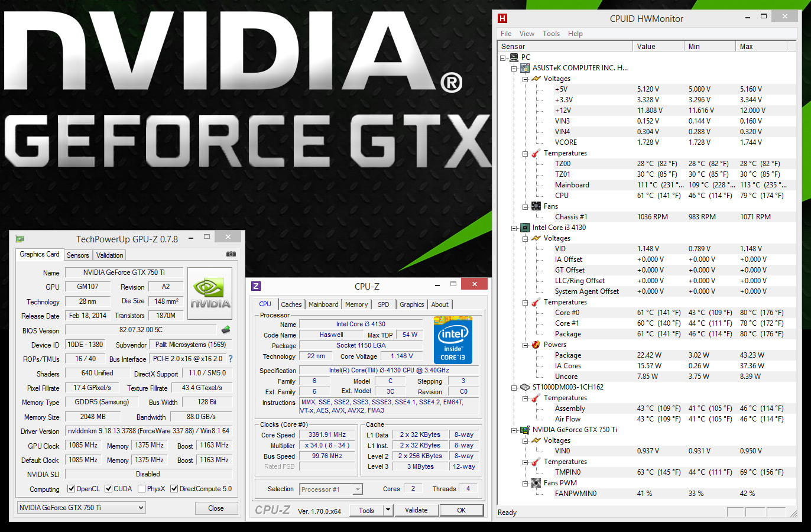Collapse the Fans PWM node in HWMonitor

coord(525,483)
